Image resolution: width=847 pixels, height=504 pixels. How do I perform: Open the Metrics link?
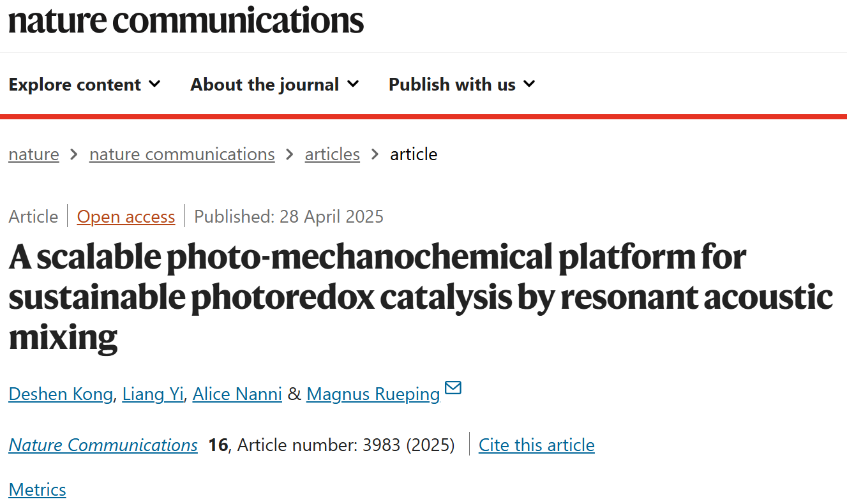[37, 490]
